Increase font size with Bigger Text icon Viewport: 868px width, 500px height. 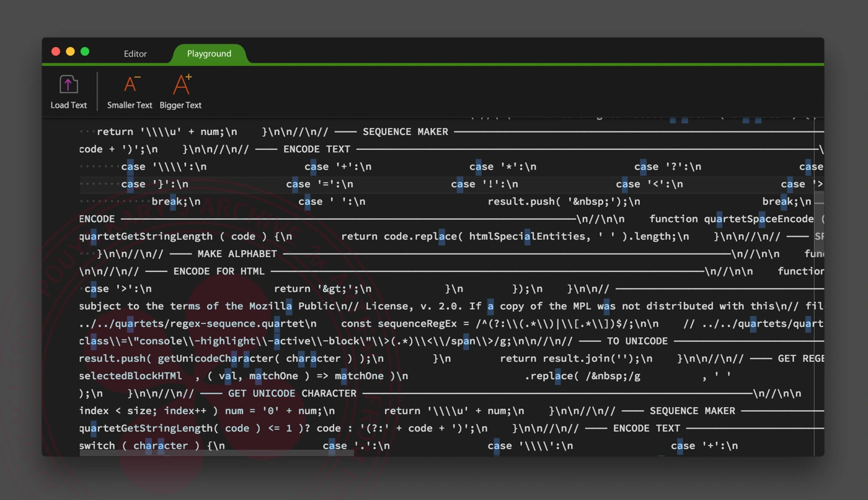(181, 85)
